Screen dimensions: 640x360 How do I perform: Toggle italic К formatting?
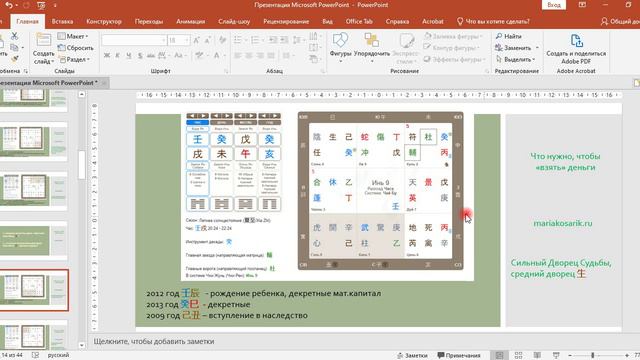point(118,56)
